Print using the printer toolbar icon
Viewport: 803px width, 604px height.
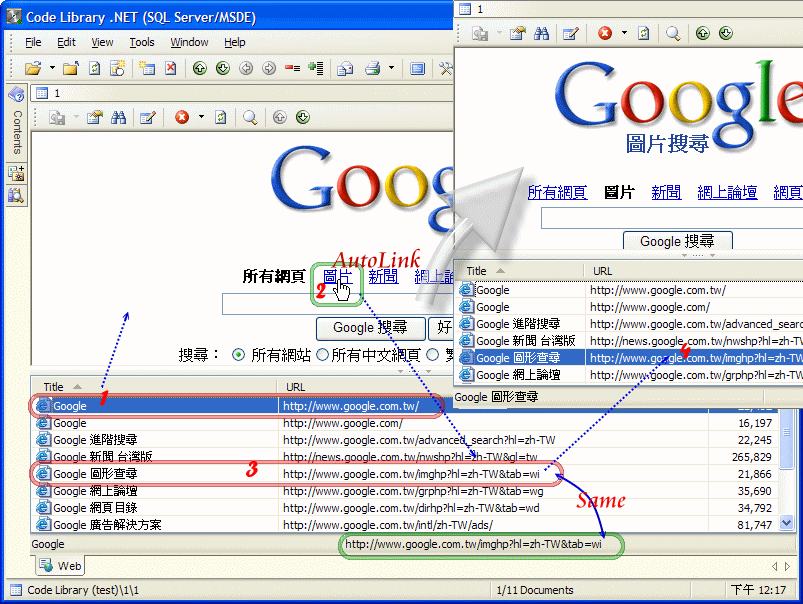point(372,68)
